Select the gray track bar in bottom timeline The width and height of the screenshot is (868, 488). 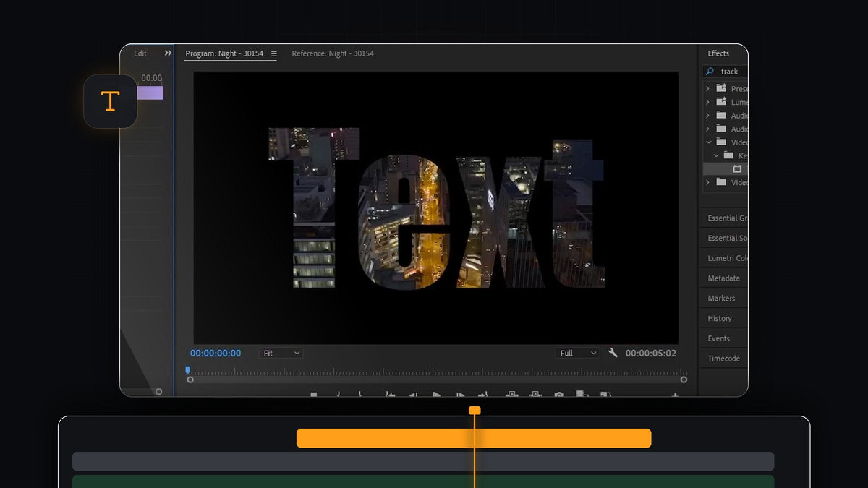click(x=423, y=461)
